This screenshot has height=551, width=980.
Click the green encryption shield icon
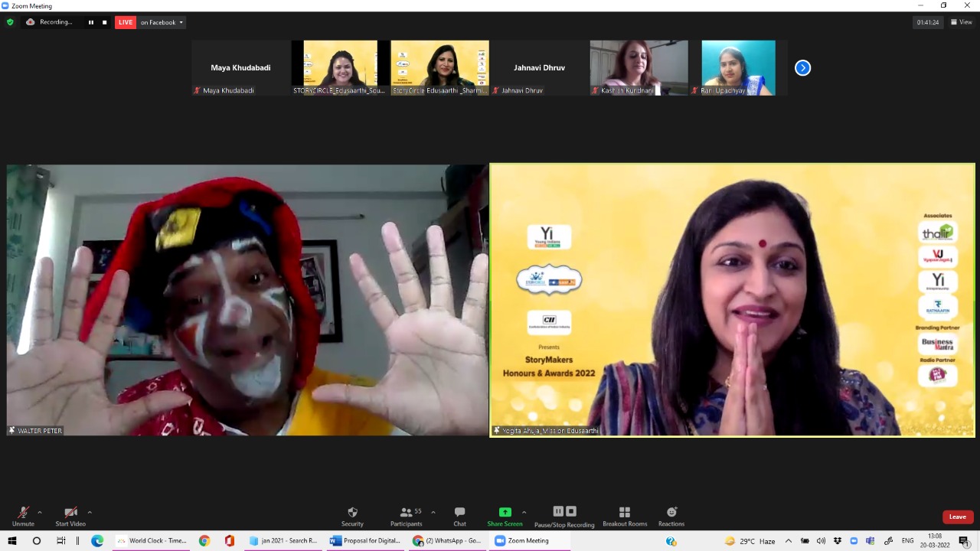10,22
